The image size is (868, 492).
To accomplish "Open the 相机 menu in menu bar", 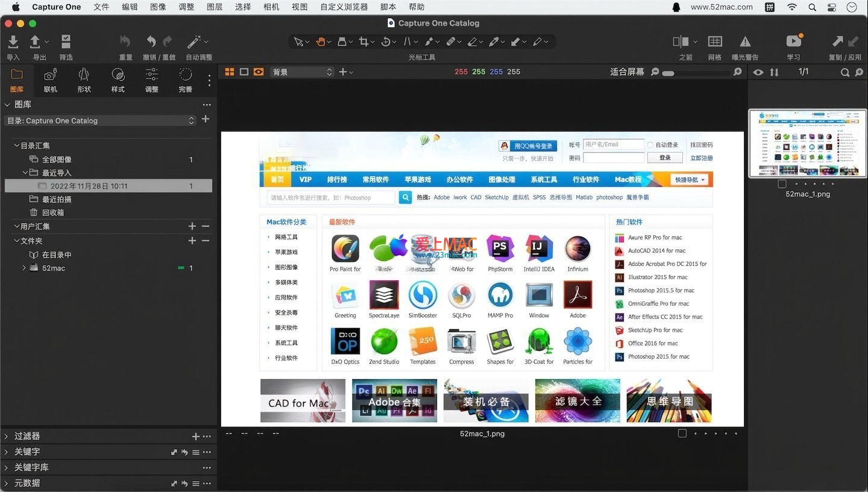I will coord(271,7).
